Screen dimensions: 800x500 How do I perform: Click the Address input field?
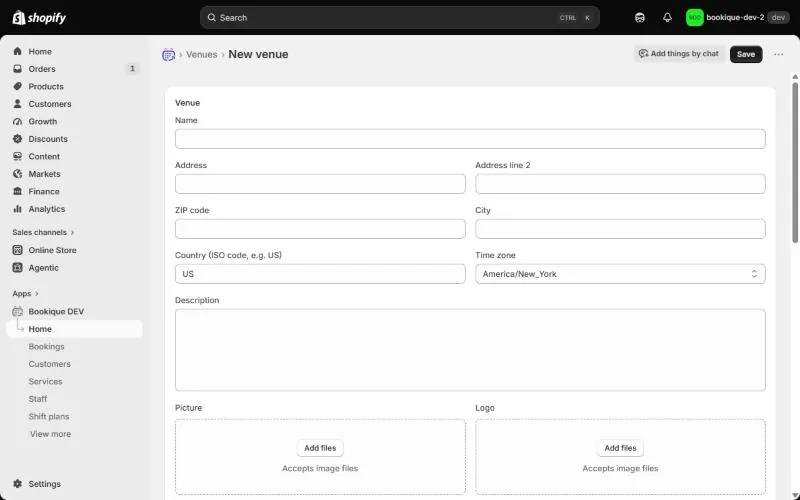(x=320, y=184)
